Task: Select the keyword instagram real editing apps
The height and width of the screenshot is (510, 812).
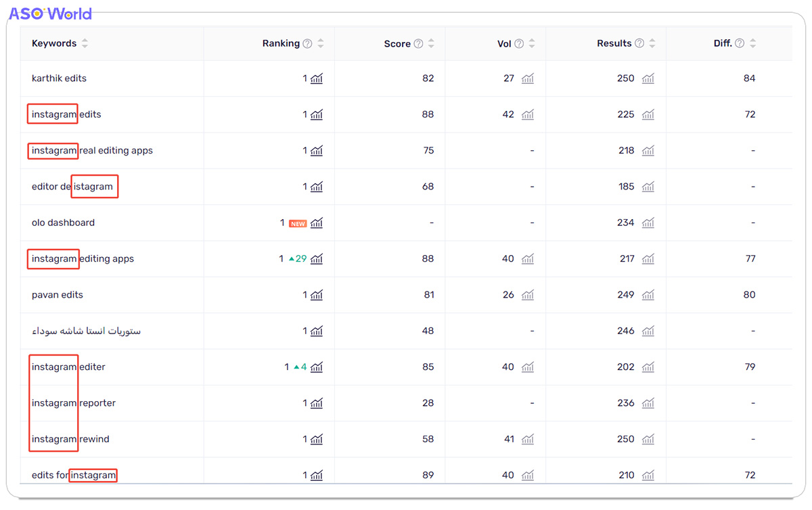Action: click(92, 150)
